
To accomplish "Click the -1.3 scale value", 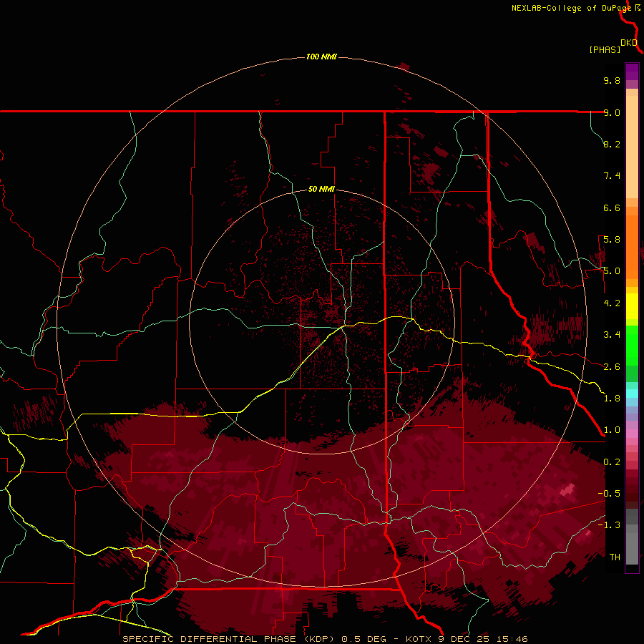I will (x=609, y=525).
